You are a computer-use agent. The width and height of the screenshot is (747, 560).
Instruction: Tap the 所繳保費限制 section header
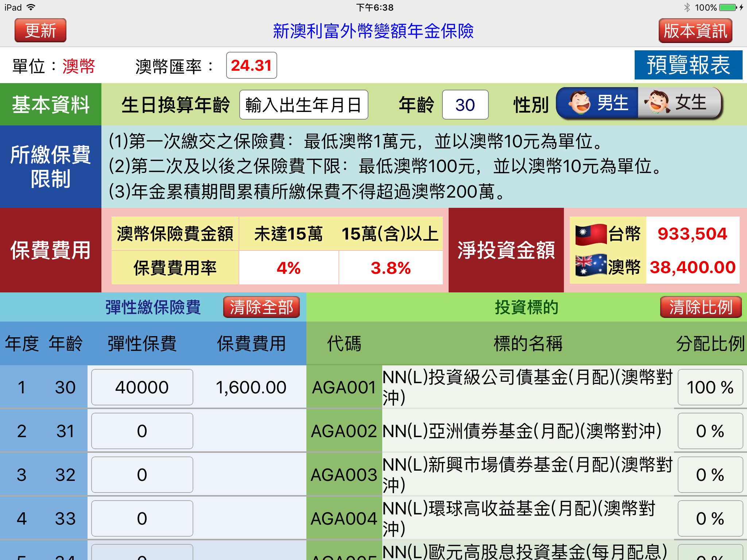tap(51, 167)
